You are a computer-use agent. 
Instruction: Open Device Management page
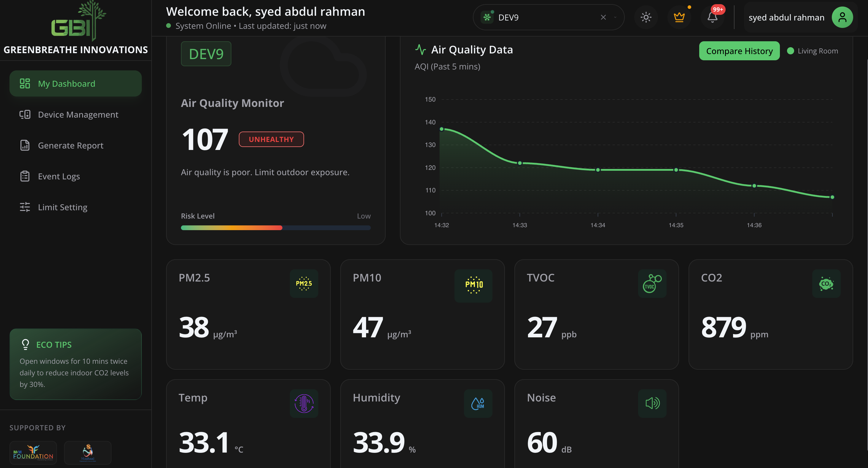pos(75,114)
